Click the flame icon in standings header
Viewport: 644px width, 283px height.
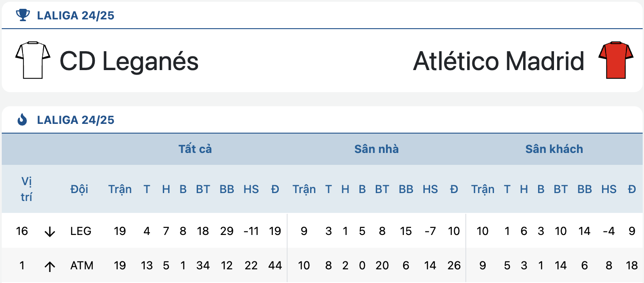click(x=22, y=119)
